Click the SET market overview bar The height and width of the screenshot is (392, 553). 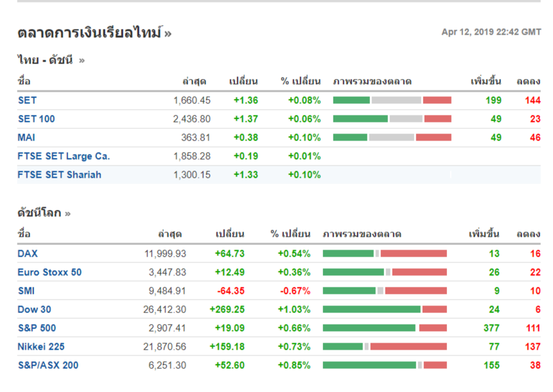392,100
